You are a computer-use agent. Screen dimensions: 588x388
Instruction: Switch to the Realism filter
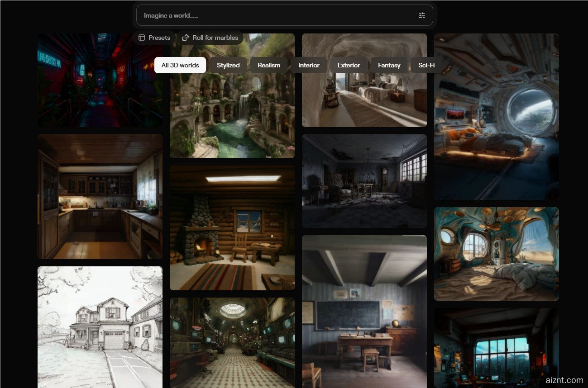click(x=269, y=65)
